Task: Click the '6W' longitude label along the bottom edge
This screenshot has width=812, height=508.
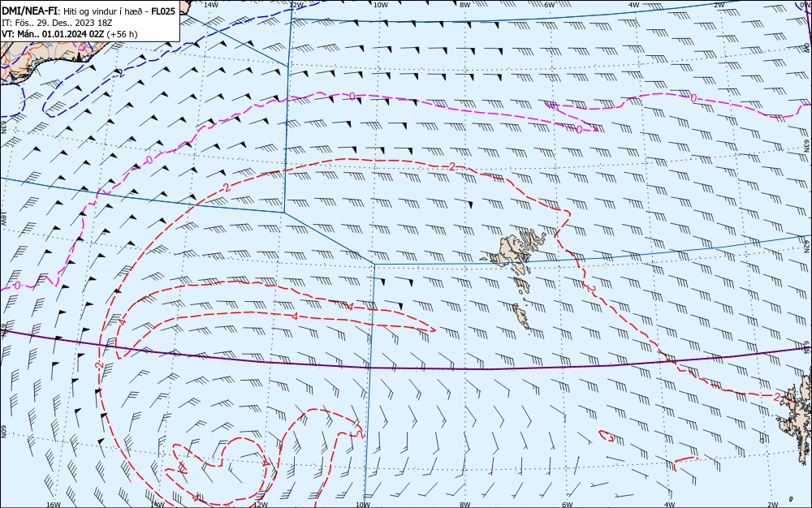Action: [x=567, y=505]
